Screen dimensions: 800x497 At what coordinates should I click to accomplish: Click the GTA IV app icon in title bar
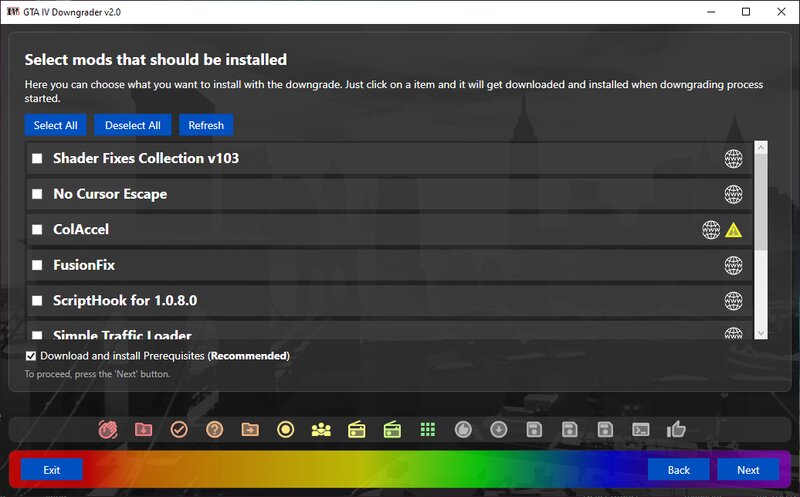click(13, 11)
